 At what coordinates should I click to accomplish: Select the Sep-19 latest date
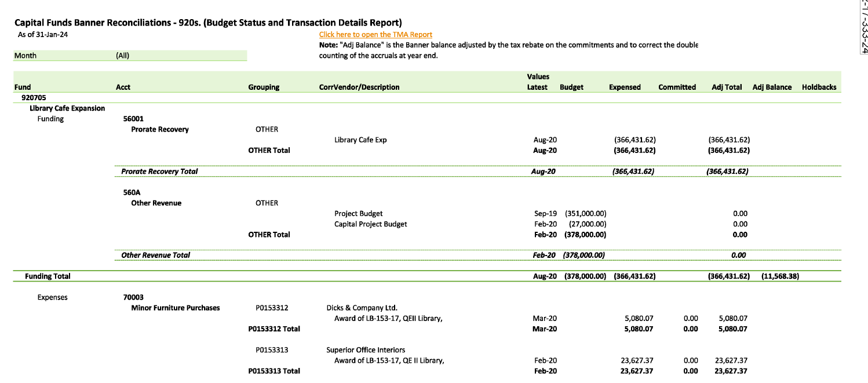click(x=545, y=214)
